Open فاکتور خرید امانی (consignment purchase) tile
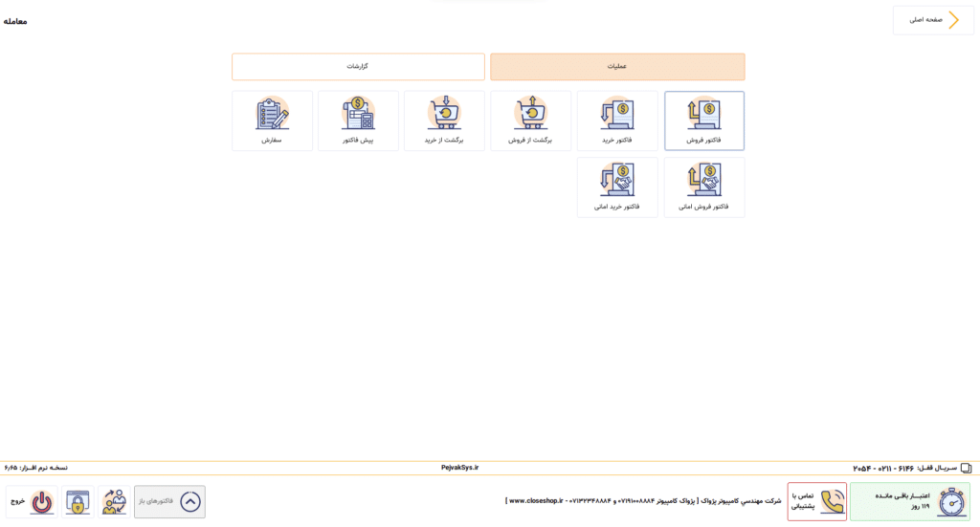The image size is (980, 527). click(617, 187)
